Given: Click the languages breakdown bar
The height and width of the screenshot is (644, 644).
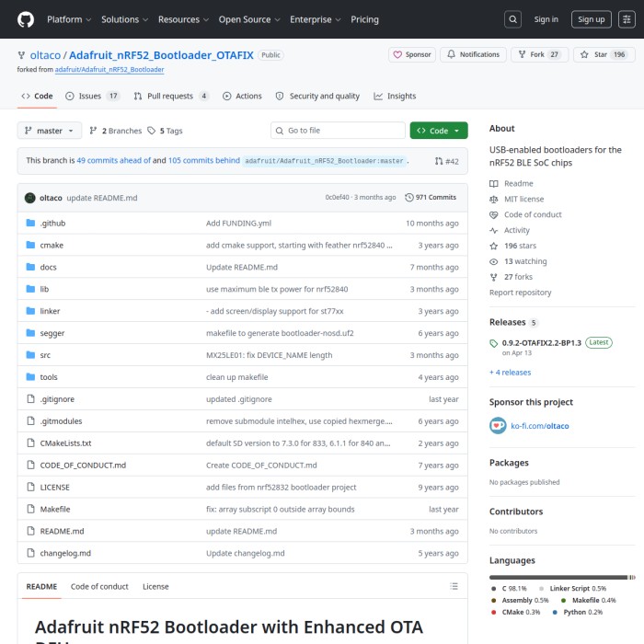Looking at the screenshot, I should pos(562,578).
